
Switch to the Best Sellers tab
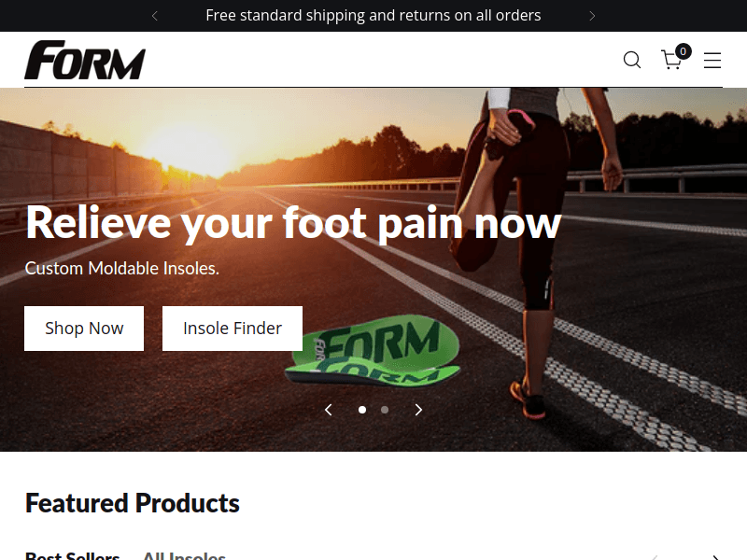click(x=73, y=555)
